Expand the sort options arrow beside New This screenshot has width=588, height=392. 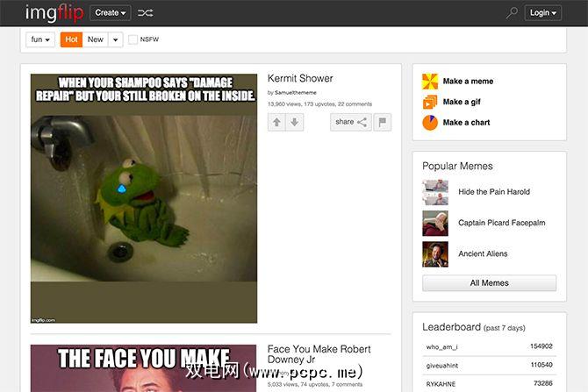(116, 39)
